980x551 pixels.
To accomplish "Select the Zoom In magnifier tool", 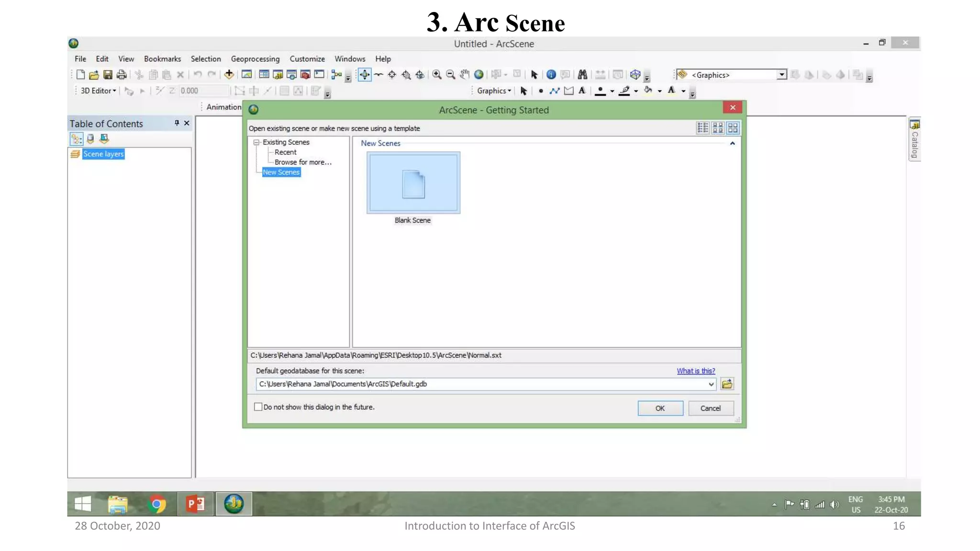I will click(437, 75).
